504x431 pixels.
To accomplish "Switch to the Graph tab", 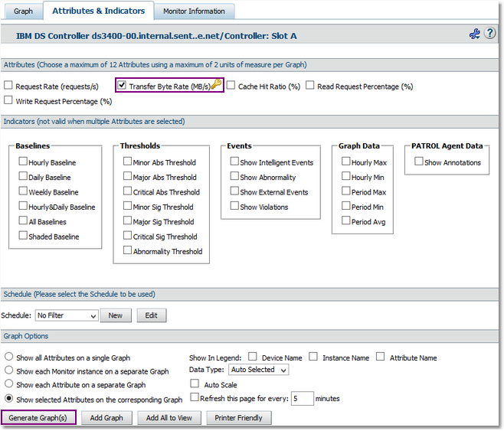I will (x=23, y=11).
